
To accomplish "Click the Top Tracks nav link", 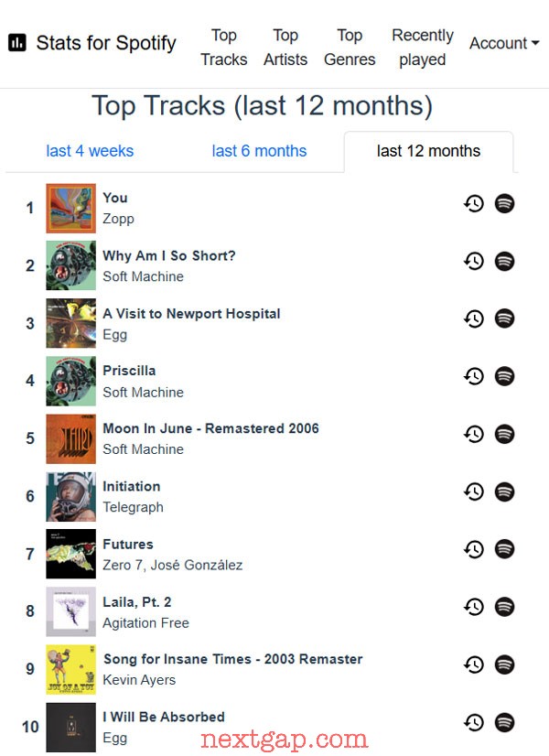I will click(x=223, y=48).
